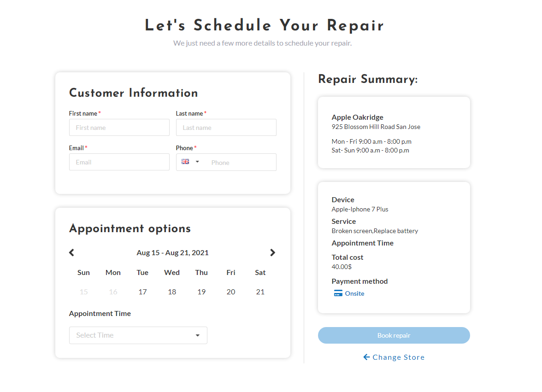Advance to next week in calendar

[x=272, y=252]
